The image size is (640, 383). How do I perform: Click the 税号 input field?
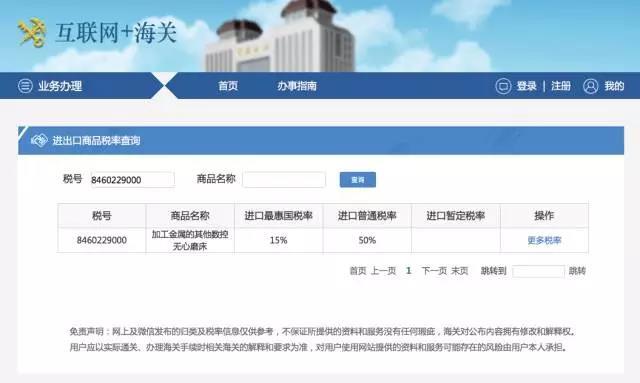coord(133,180)
